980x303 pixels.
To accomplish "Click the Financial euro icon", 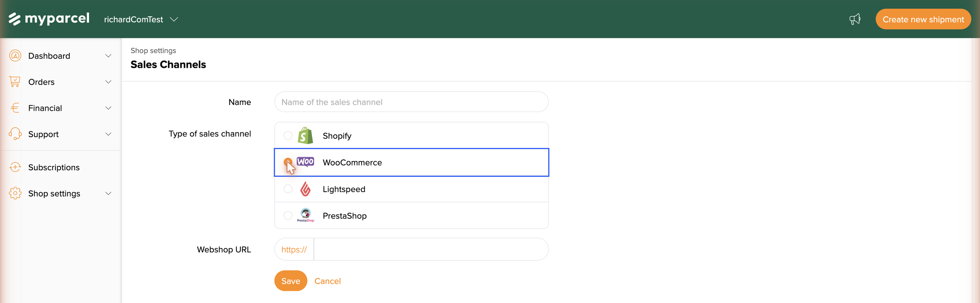I will tap(15, 108).
